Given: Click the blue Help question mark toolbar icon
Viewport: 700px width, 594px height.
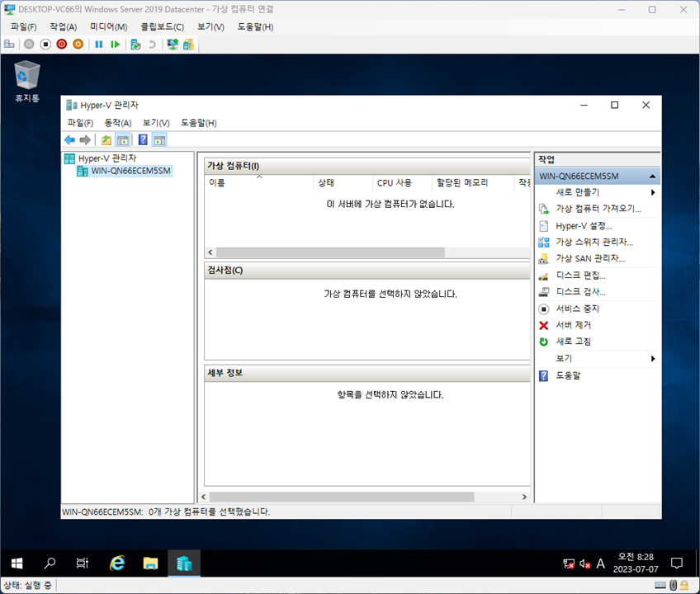Looking at the screenshot, I should tap(143, 140).
